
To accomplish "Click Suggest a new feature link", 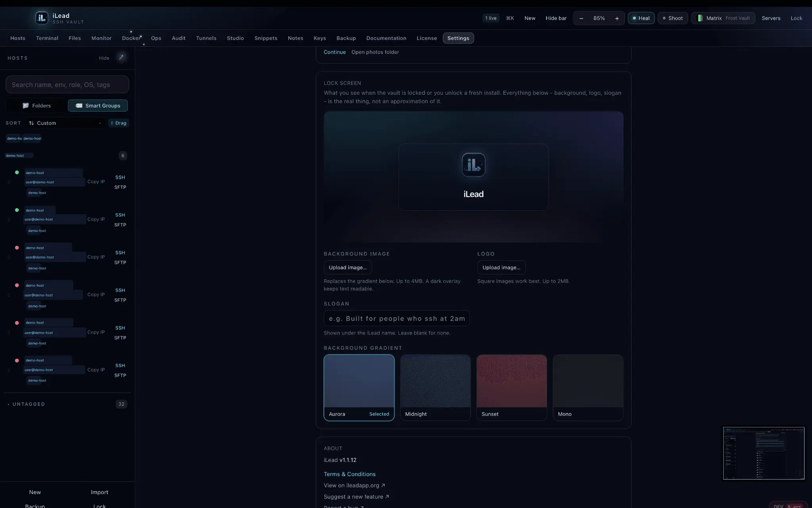I will pos(356,497).
